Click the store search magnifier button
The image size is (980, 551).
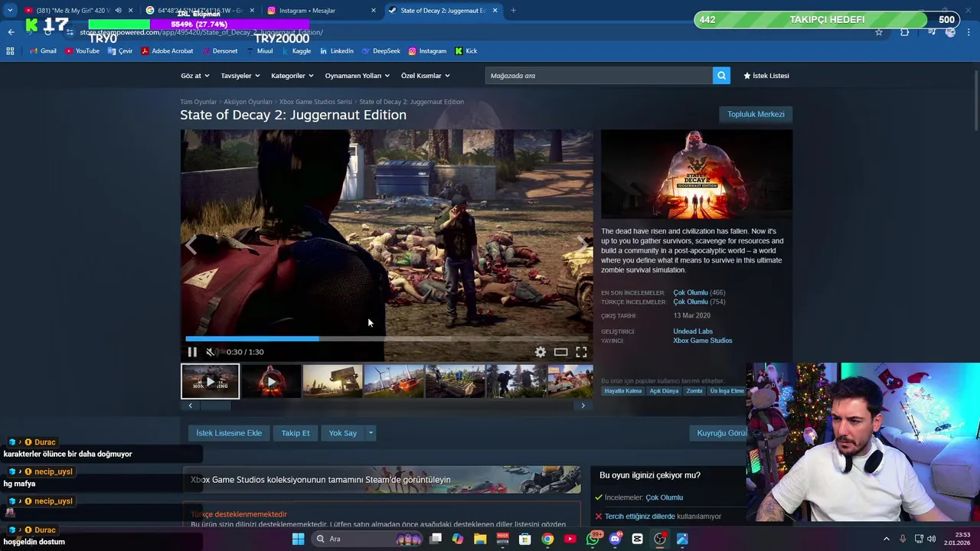coord(721,76)
